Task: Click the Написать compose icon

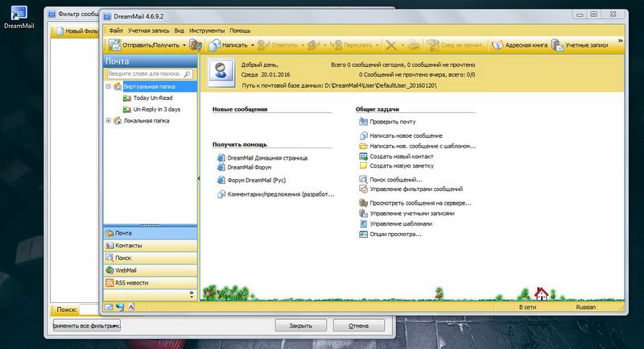Action: (215, 45)
